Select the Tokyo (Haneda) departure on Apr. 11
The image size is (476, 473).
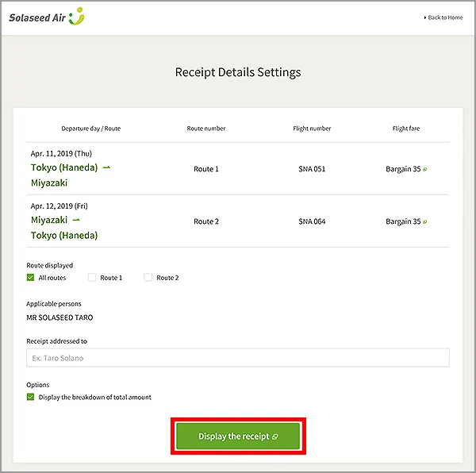[x=64, y=167]
